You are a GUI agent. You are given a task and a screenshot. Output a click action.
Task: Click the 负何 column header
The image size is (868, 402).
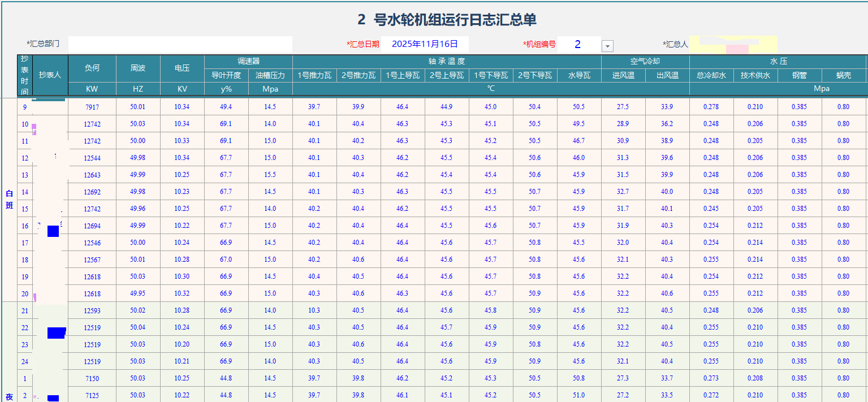92,68
